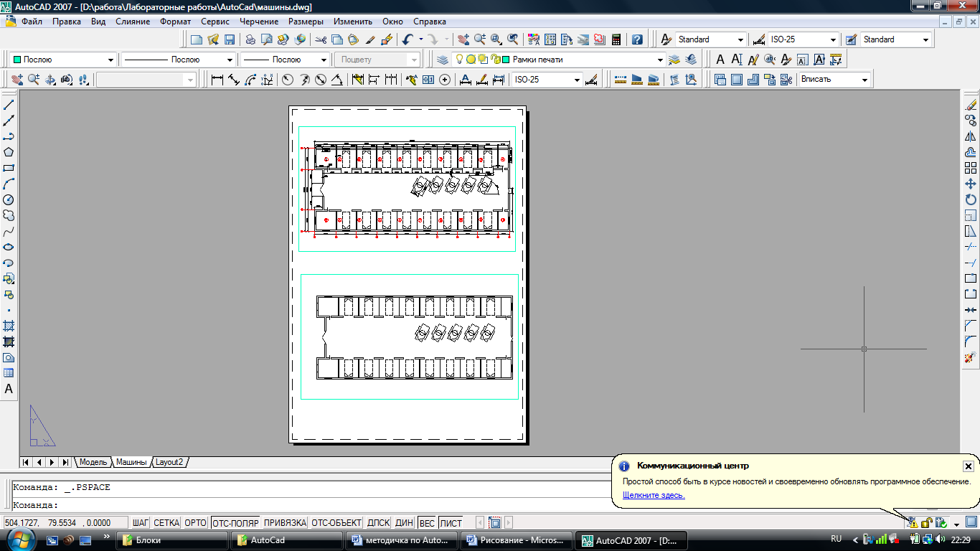Expand the undo history dropdown arrow
The image size is (980, 551).
pyautogui.click(x=420, y=39)
